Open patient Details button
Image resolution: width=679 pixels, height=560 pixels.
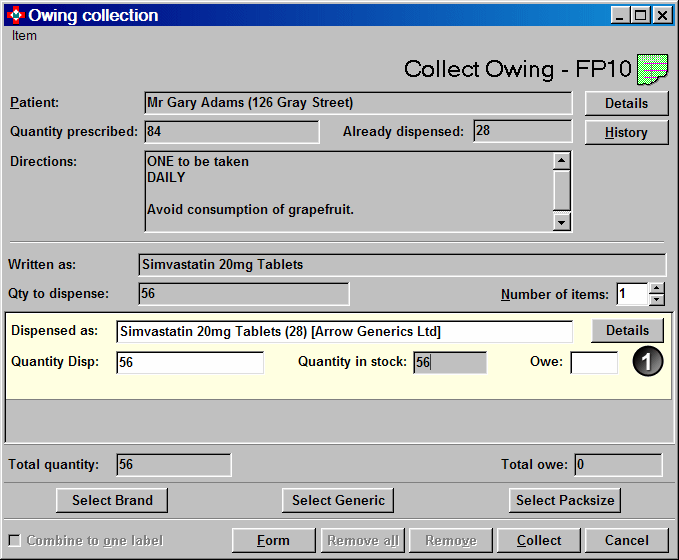(626, 103)
